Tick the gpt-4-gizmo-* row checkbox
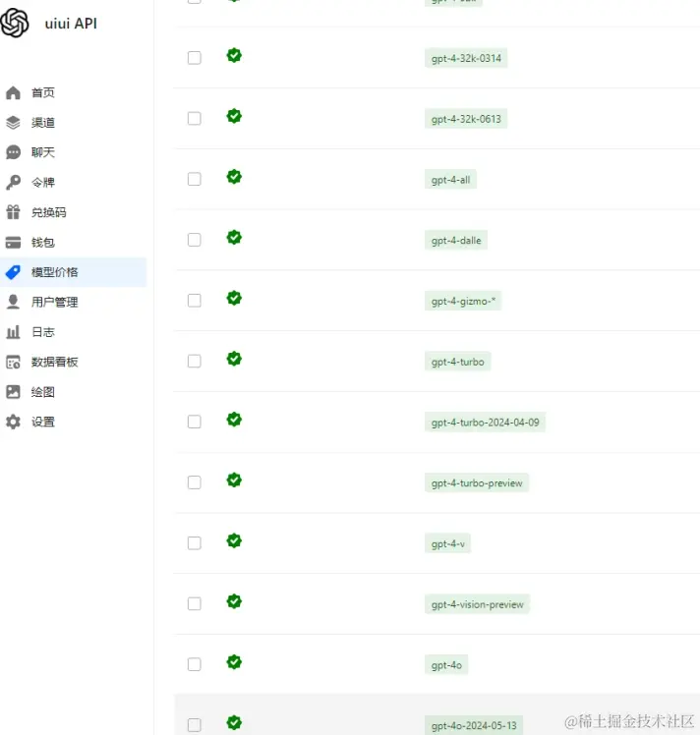Screen dimensions: 700x735 point(194,301)
